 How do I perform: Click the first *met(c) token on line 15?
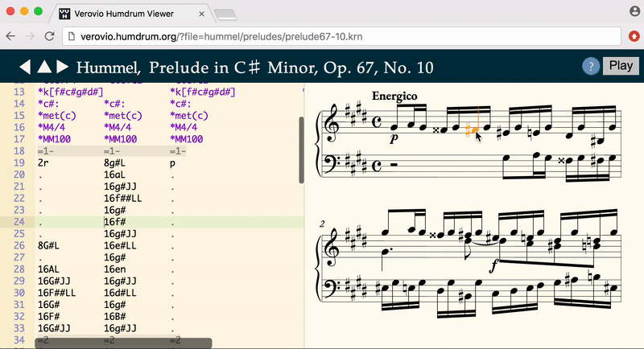coord(56,116)
